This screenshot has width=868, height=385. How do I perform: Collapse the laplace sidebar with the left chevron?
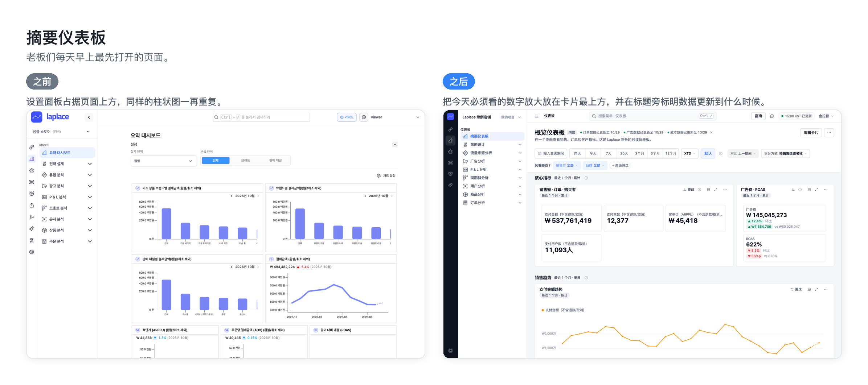[x=89, y=117]
